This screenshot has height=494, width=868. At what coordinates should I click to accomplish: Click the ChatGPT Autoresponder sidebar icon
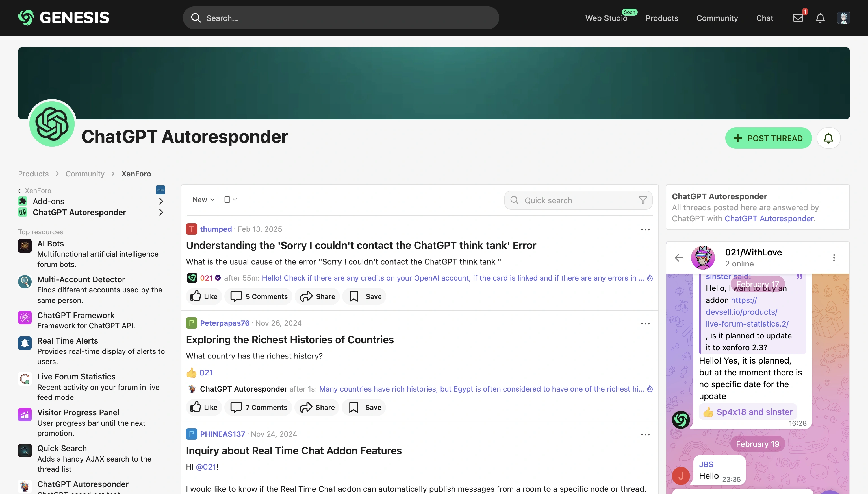23,211
